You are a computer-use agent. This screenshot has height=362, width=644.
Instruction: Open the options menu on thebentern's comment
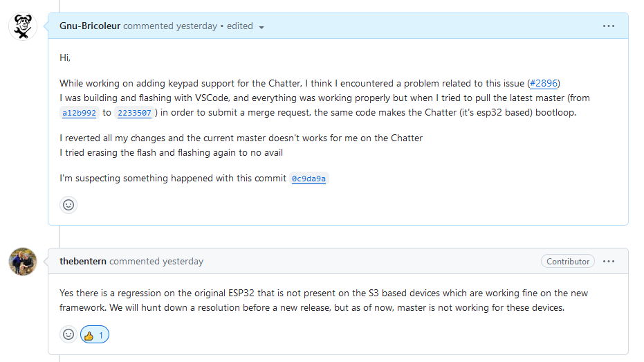609,262
